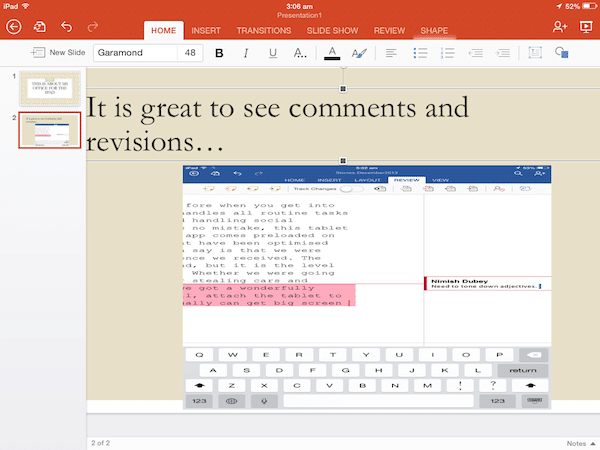This screenshot has width=600, height=450.
Task: Expand the Notes pane
Action: (581, 443)
